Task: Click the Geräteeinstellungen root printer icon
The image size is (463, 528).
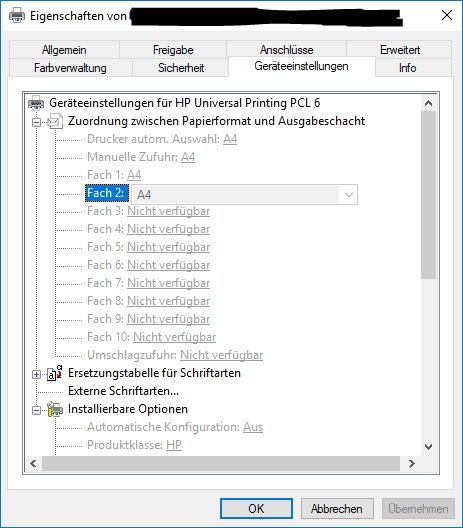Action: point(36,103)
